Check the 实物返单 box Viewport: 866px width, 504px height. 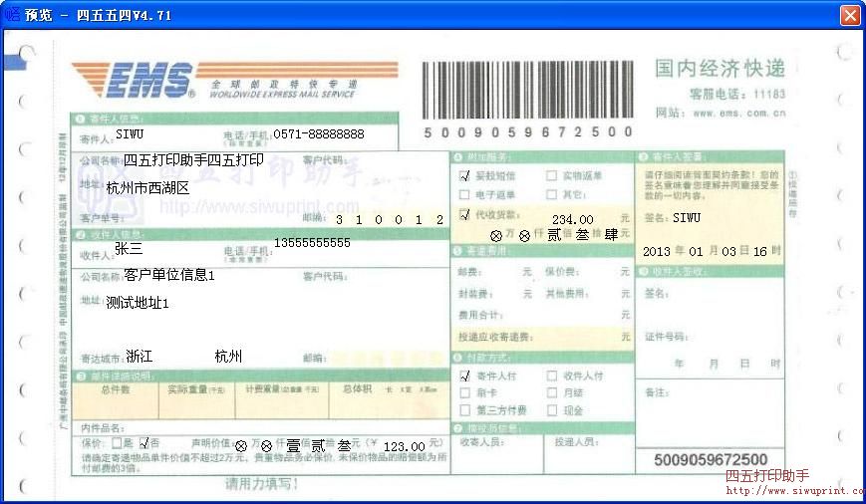(551, 175)
